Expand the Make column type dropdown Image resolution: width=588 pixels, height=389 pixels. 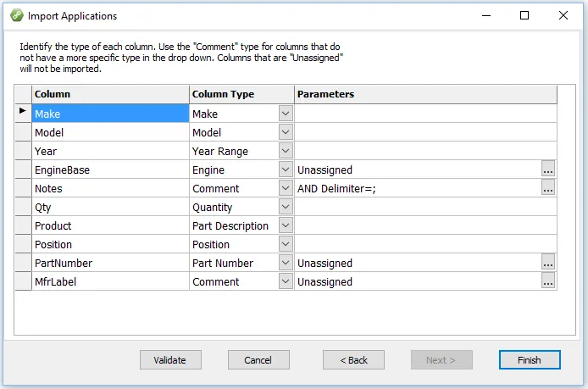[286, 114]
